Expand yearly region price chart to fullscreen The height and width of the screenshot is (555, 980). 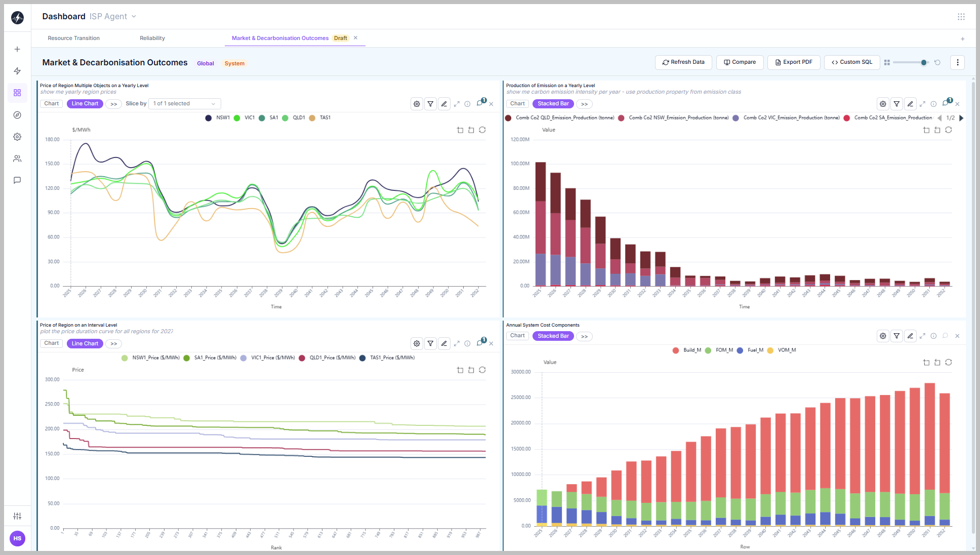[x=457, y=104]
